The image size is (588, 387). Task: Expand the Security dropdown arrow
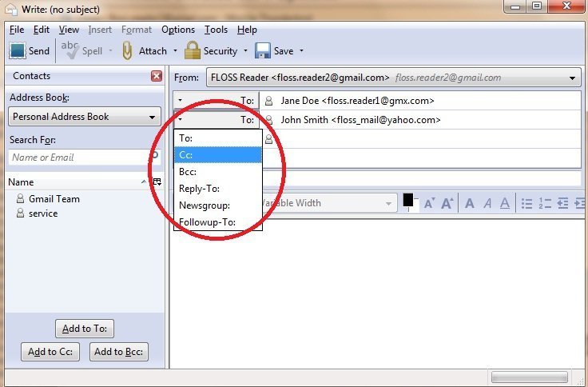245,50
